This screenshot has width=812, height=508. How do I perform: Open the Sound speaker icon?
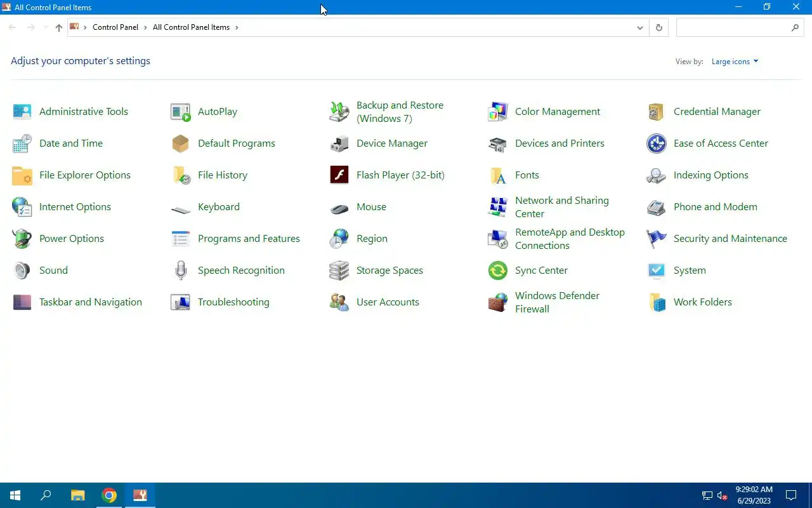(x=22, y=271)
